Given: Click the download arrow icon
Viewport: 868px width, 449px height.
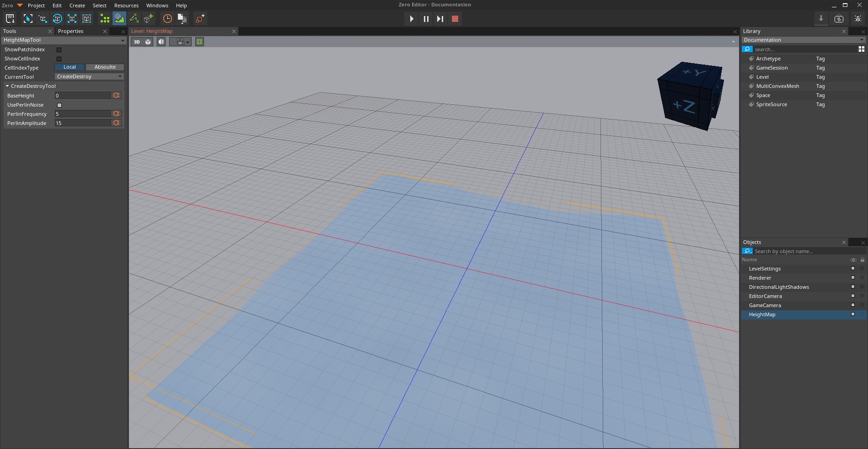Looking at the screenshot, I should point(821,19).
